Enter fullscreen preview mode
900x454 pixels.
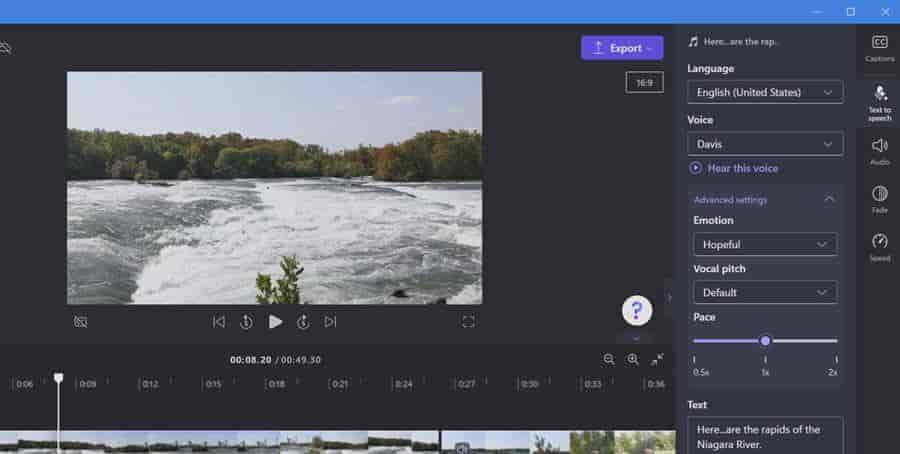click(468, 322)
